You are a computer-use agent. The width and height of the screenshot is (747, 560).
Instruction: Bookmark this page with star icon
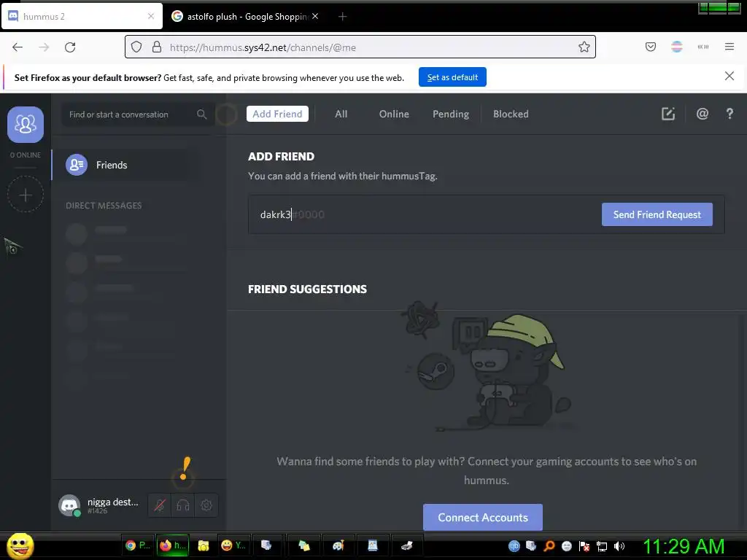584,47
